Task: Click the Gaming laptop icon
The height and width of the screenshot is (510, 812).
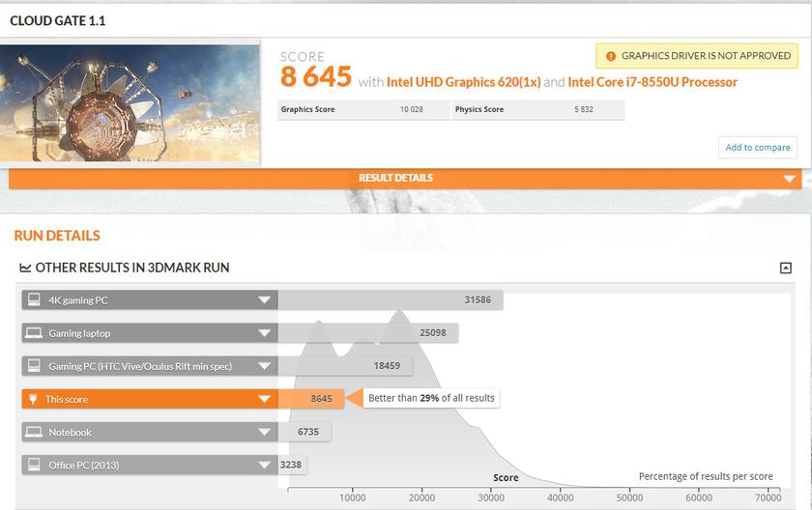Action: [34, 333]
